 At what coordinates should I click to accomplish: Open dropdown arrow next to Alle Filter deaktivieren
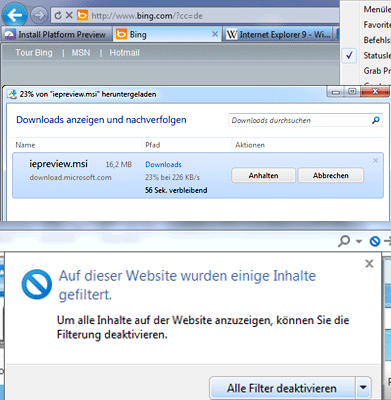click(x=363, y=388)
